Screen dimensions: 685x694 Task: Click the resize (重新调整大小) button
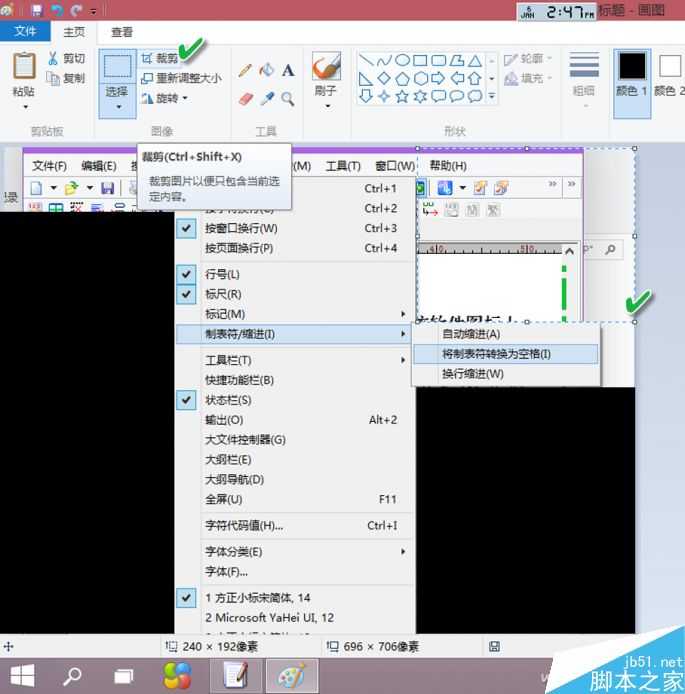[181, 79]
